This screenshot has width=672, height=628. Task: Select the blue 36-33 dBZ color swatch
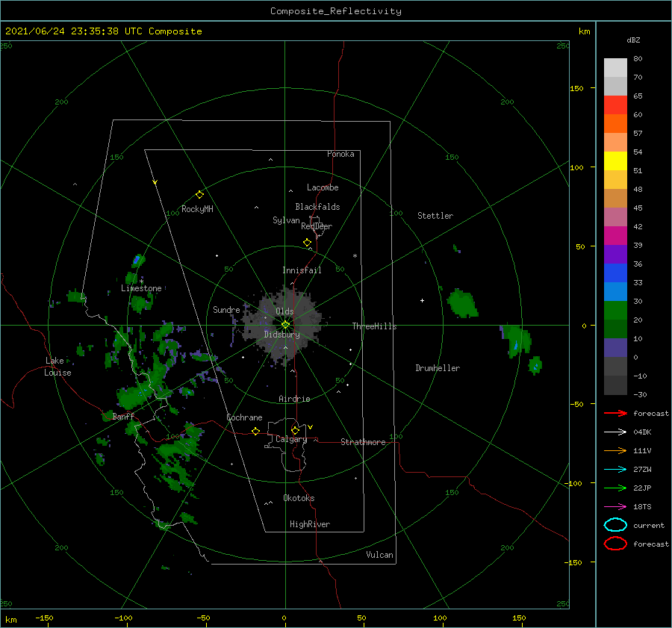pos(615,273)
